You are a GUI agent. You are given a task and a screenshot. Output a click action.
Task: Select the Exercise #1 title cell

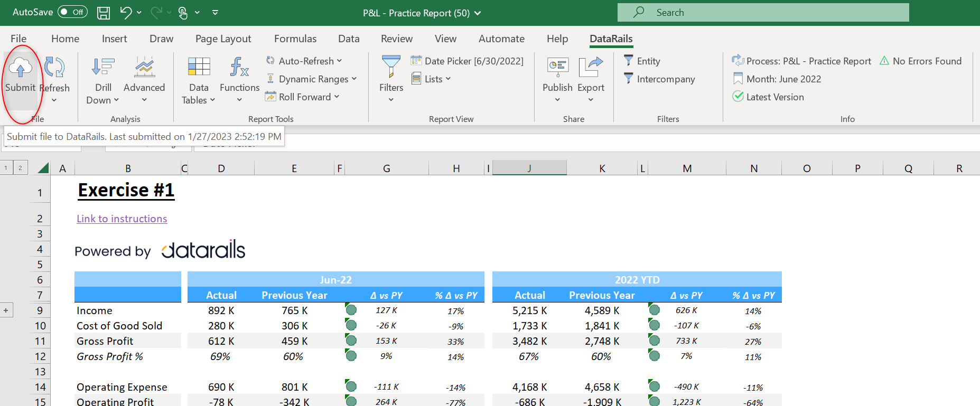click(x=126, y=190)
